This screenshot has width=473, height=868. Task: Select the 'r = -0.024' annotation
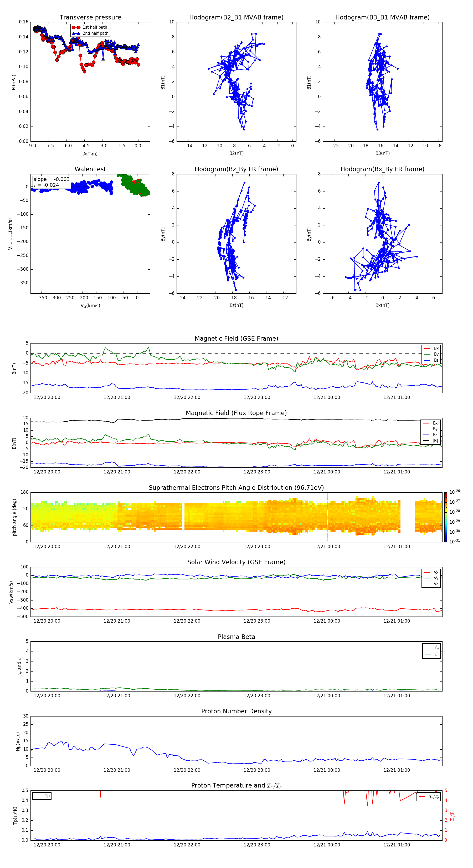click(x=47, y=185)
